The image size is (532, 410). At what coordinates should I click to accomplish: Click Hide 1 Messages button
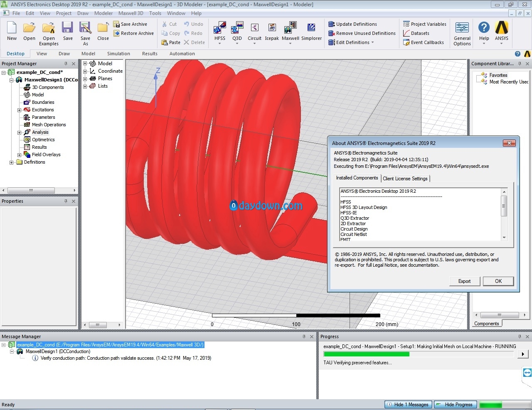click(408, 405)
